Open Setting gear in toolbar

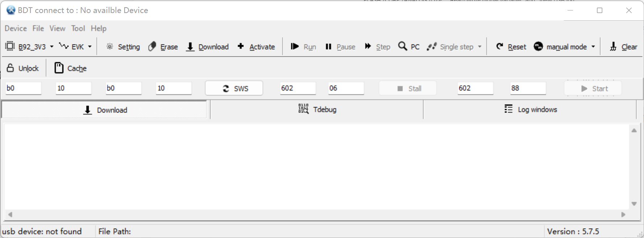point(110,47)
